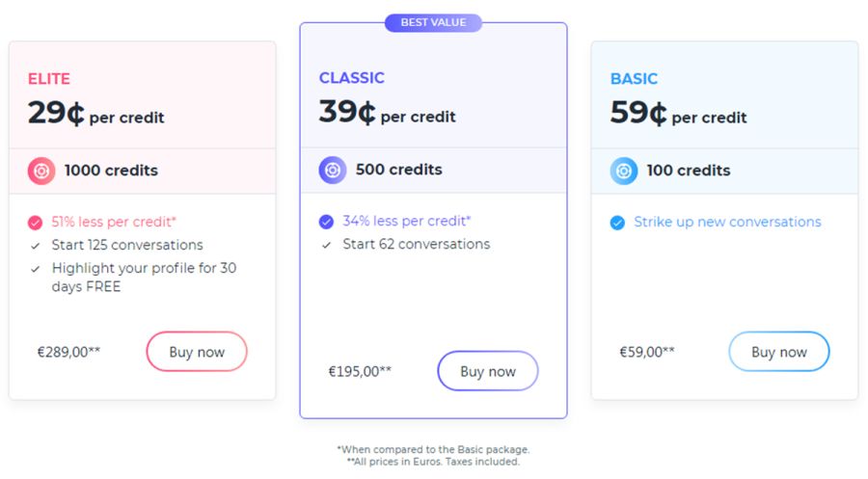This screenshot has width=868, height=479.
Task: Click the 500 credits label
Action: pyautogui.click(x=399, y=170)
